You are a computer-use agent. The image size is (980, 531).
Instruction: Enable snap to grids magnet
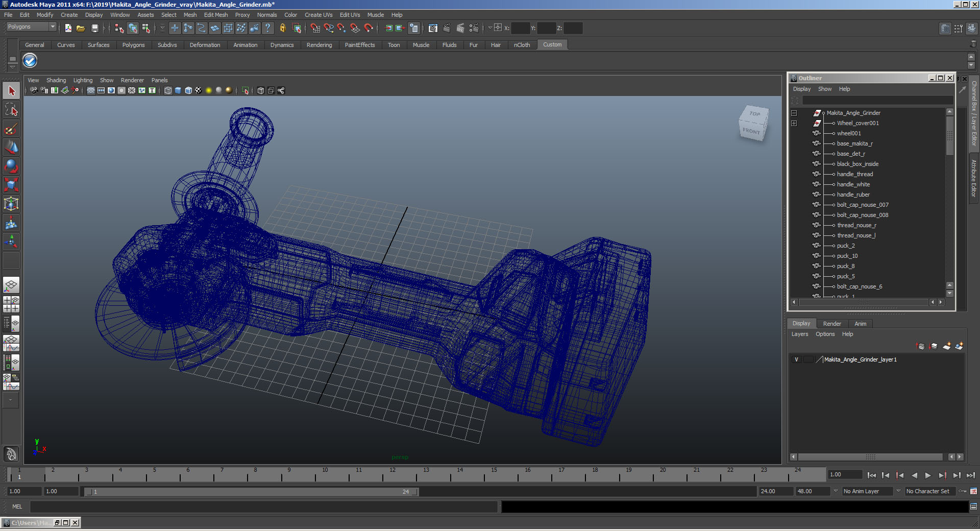[x=315, y=28]
